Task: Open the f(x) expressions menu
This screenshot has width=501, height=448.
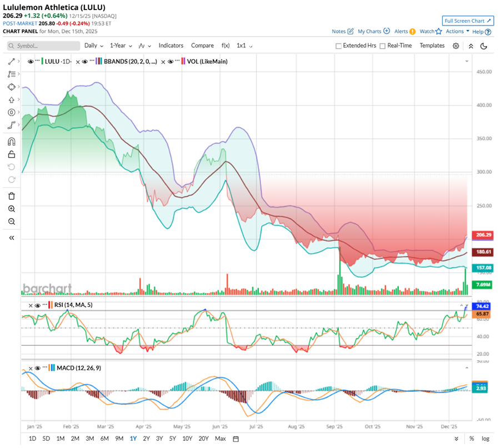Action: [226, 46]
